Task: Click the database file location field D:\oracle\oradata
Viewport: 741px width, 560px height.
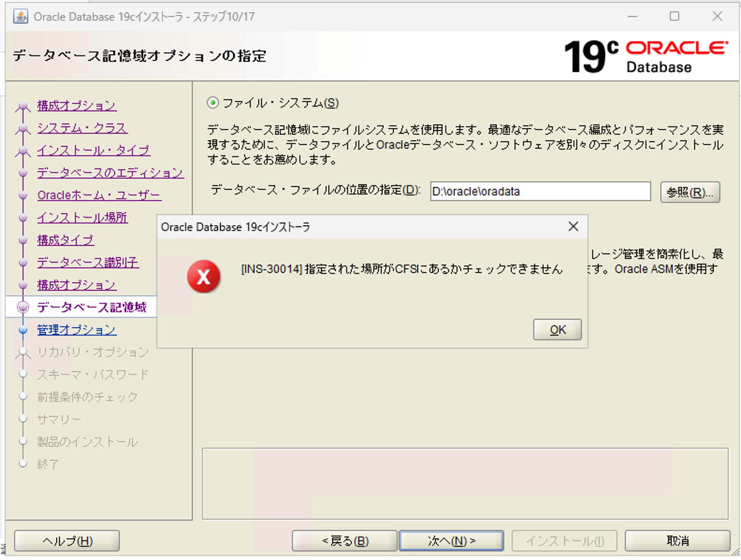Action: tap(540, 192)
